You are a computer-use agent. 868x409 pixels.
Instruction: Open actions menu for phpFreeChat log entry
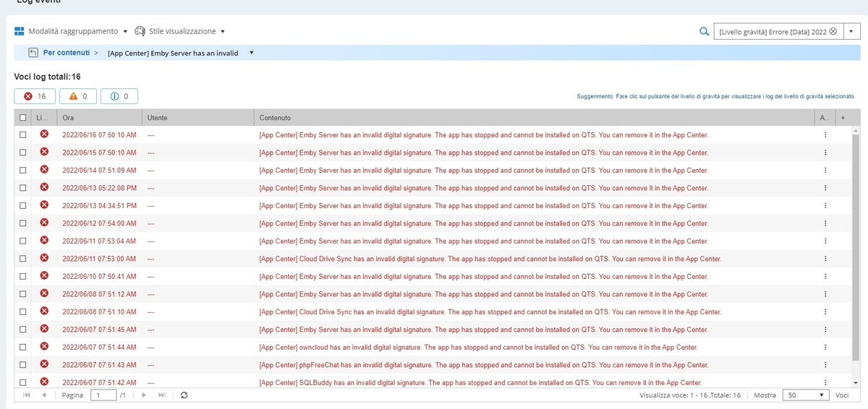[825, 365]
